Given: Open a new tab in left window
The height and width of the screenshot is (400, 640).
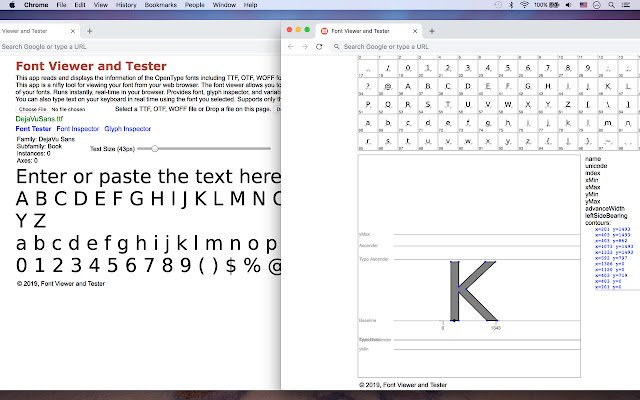Looking at the screenshot, I should coord(89,31).
